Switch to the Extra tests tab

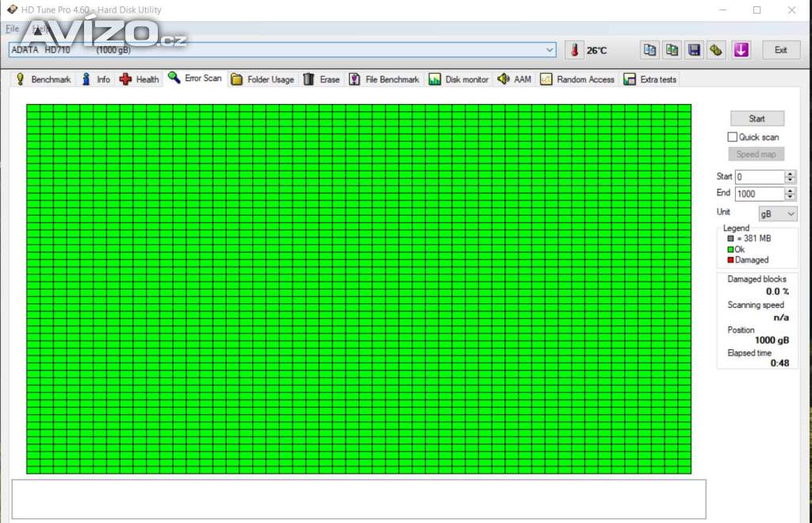pyautogui.click(x=650, y=79)
